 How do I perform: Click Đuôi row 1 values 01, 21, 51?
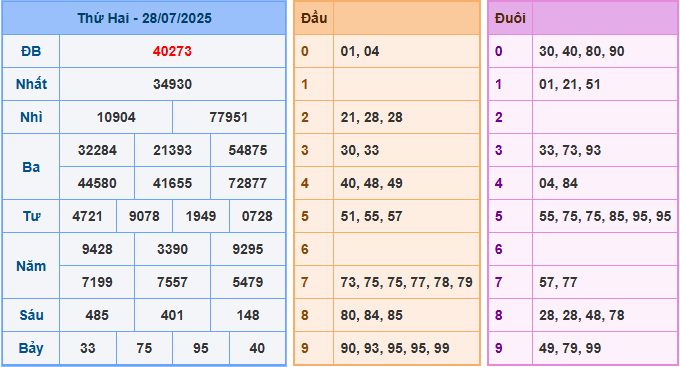570,84
